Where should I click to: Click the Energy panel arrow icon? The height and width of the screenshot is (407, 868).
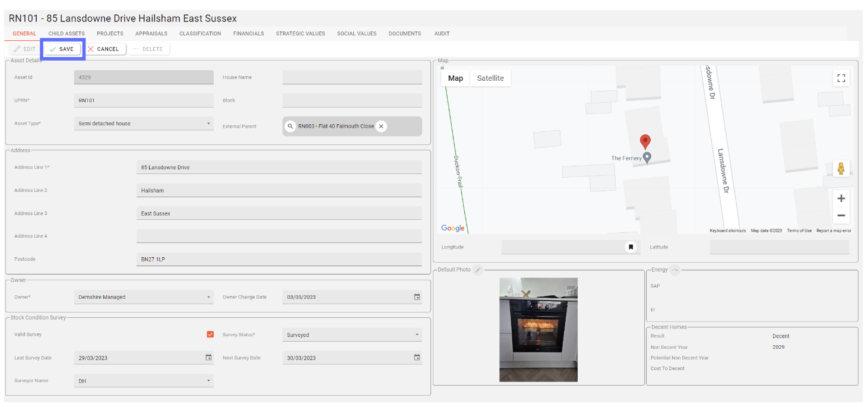[x=675, y=270]
